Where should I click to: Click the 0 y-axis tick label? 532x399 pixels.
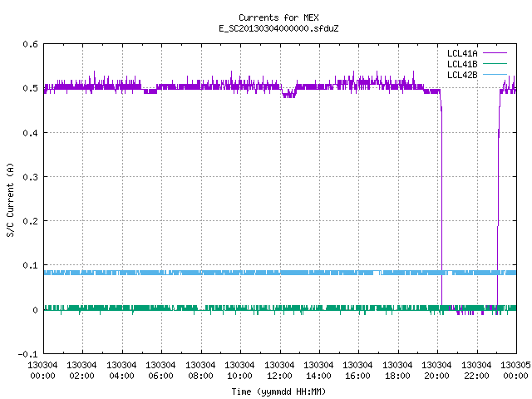click(35, 310)
